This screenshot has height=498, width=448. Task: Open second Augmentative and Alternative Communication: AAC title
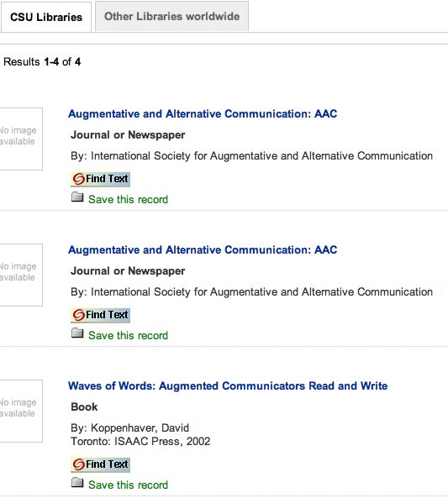pos(203,249)
